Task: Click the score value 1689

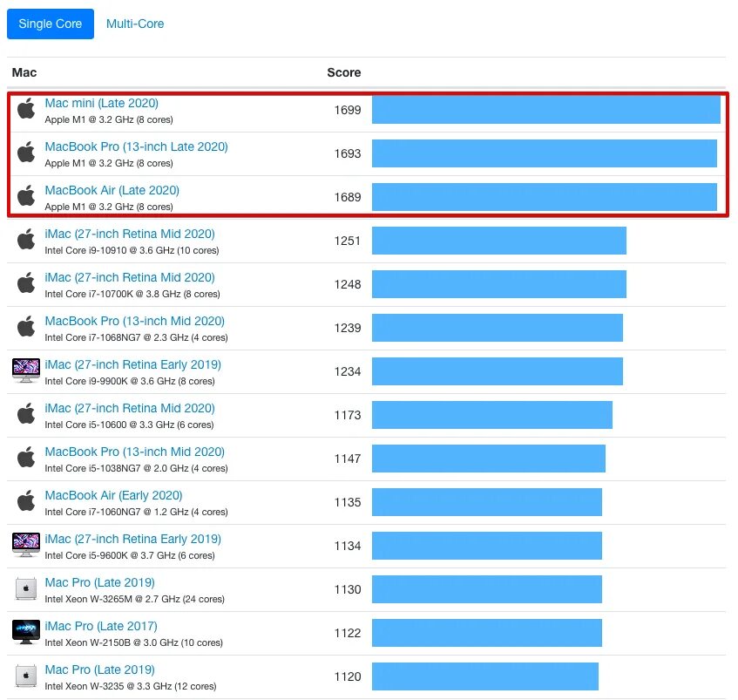Action: (x=348, y=197)
